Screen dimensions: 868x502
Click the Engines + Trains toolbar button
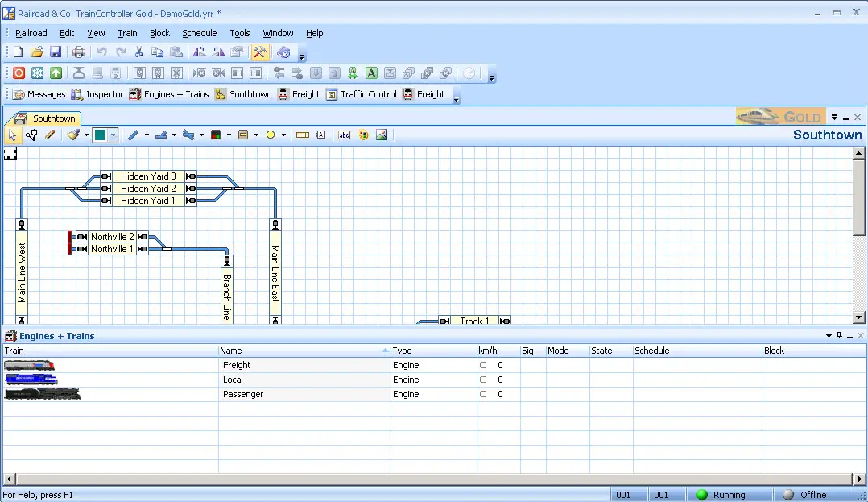(x=169, y=94)
